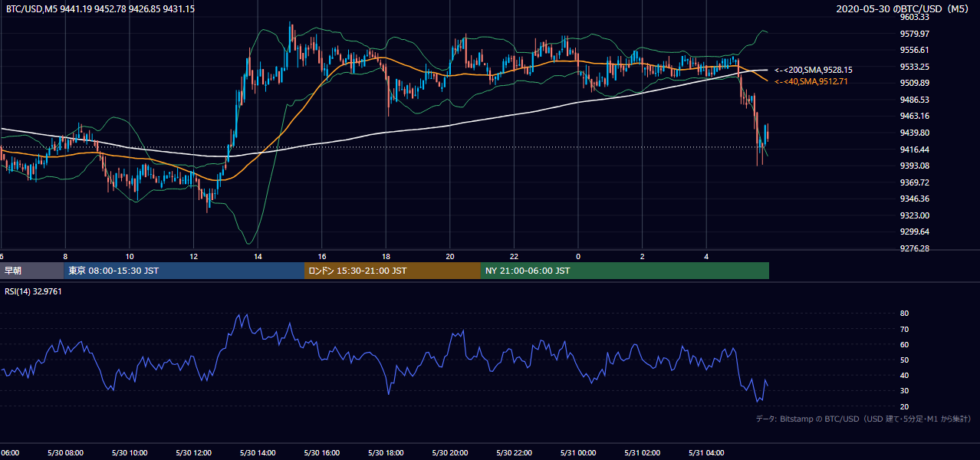The height and width of the screenshot is (460, 980).
Task: Click hour marker 16 under price chart
Action: click(322, 257)
